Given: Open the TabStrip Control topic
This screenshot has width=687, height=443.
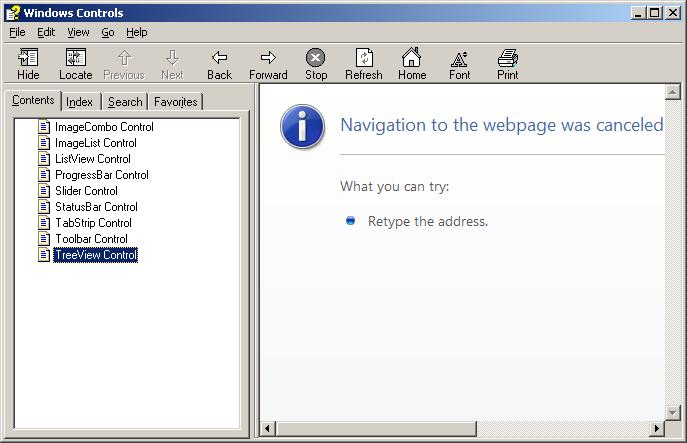Looking at the screenshot, I should (93, 223).
